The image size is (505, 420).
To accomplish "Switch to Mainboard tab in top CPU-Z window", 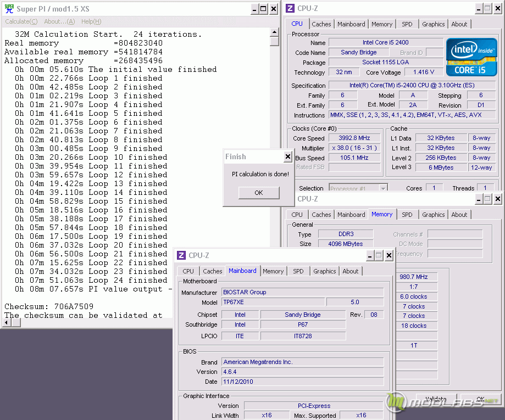I will [x=351, y=24].
